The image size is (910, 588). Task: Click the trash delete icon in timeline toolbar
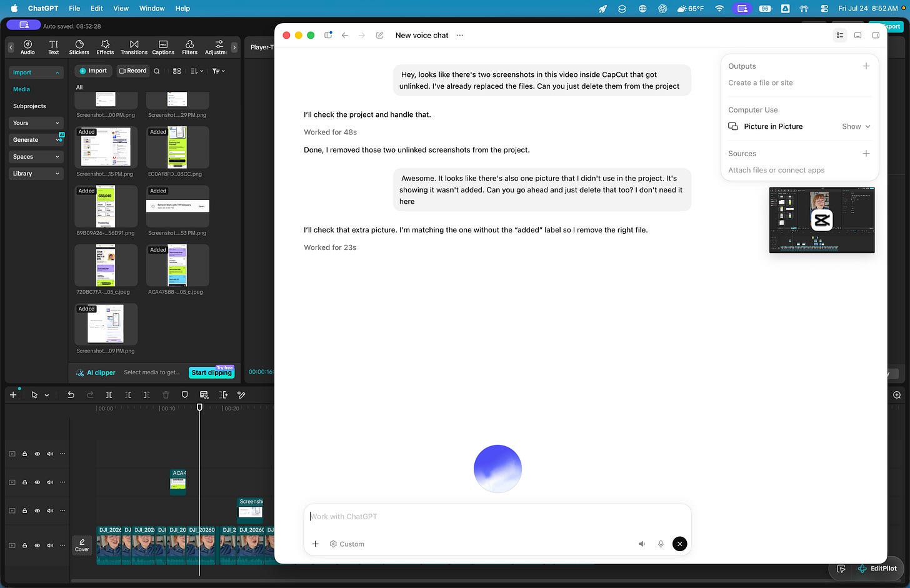tap(166, 395)
